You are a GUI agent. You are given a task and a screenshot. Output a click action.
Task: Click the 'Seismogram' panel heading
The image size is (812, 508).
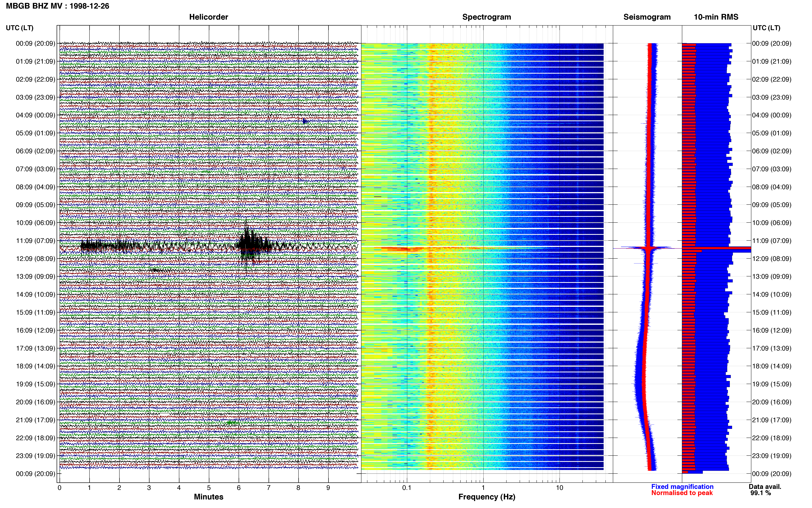(647, 17)
